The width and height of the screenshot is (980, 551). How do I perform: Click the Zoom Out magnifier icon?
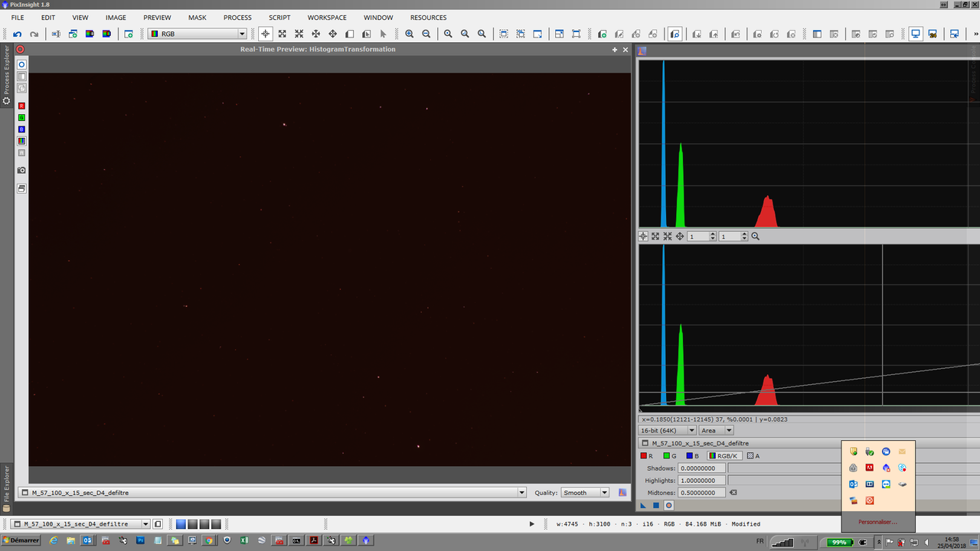426,34
